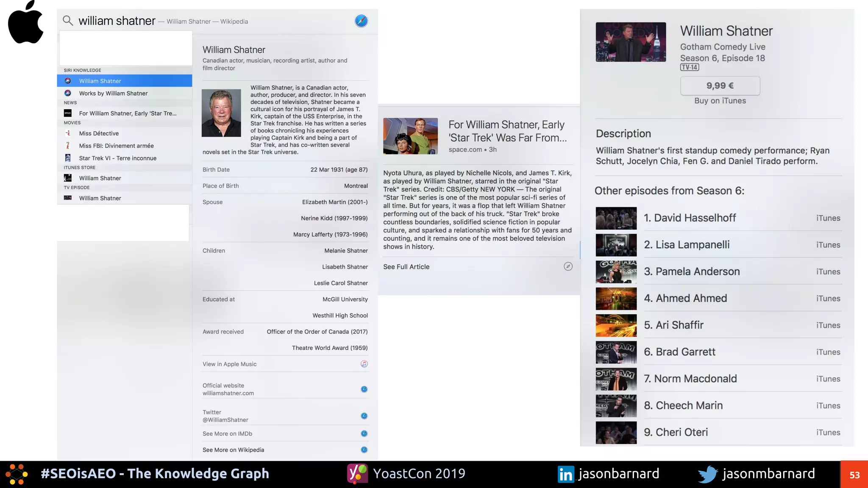The image size is (868, 488).
Task: Click Safari icon beside See More on IMDb
Action: [364, 433]
